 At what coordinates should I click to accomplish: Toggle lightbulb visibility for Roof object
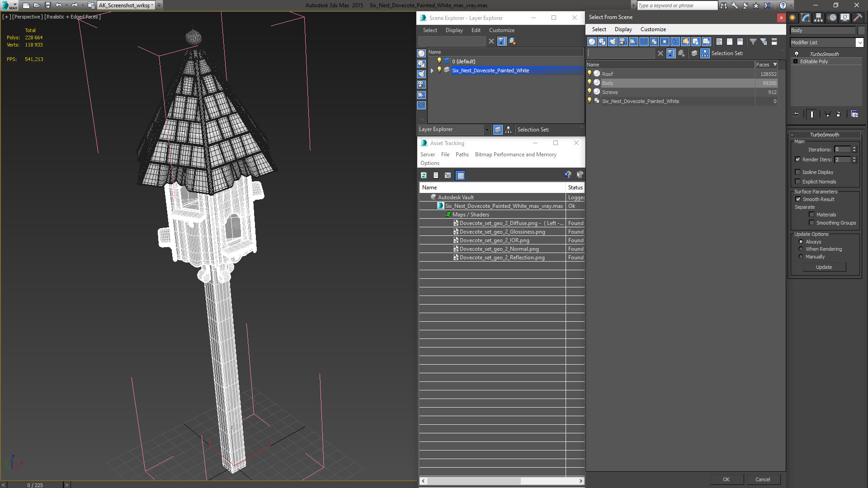point(590,73)
